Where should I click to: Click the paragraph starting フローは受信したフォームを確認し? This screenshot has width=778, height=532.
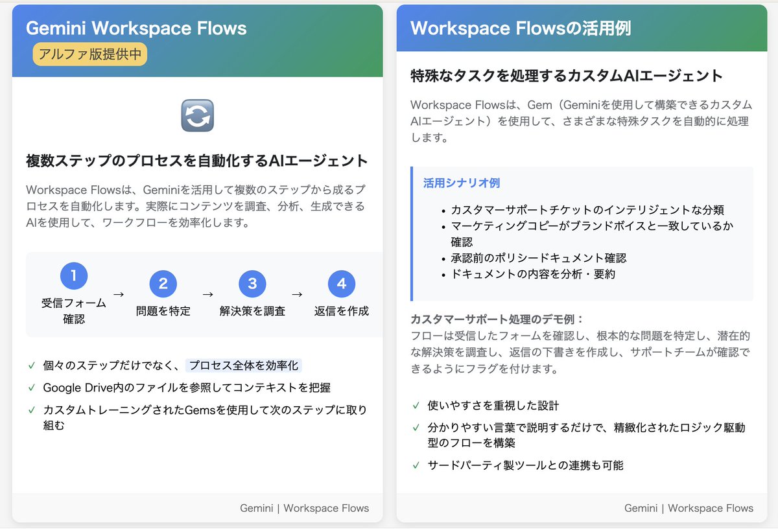tap(580, 353)
